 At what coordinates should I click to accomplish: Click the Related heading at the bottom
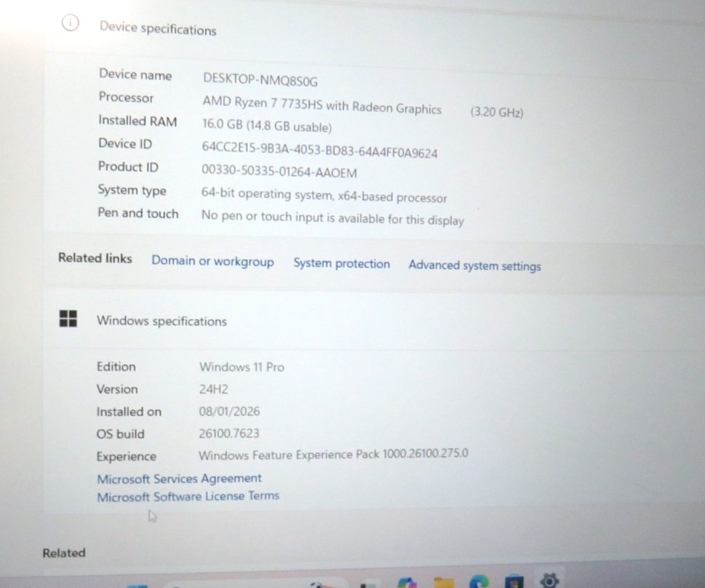tap(64, 553)
